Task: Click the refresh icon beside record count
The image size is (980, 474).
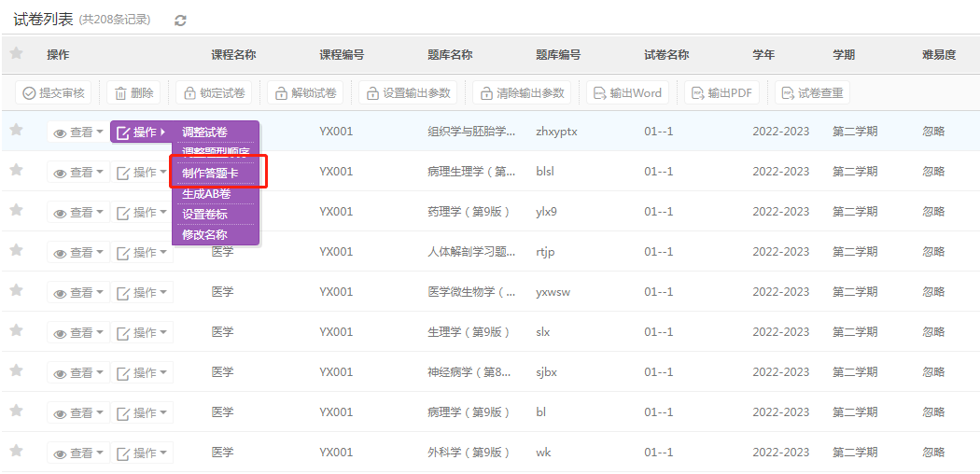Action: [180, 21]
